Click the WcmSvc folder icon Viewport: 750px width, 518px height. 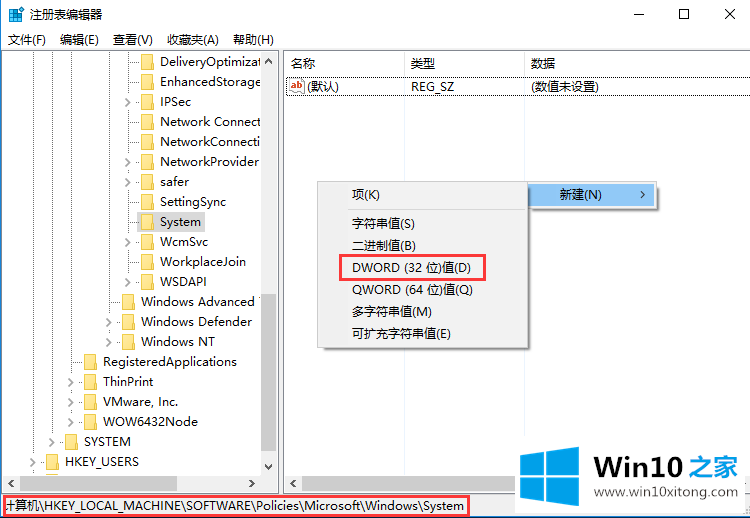point(147,242)
